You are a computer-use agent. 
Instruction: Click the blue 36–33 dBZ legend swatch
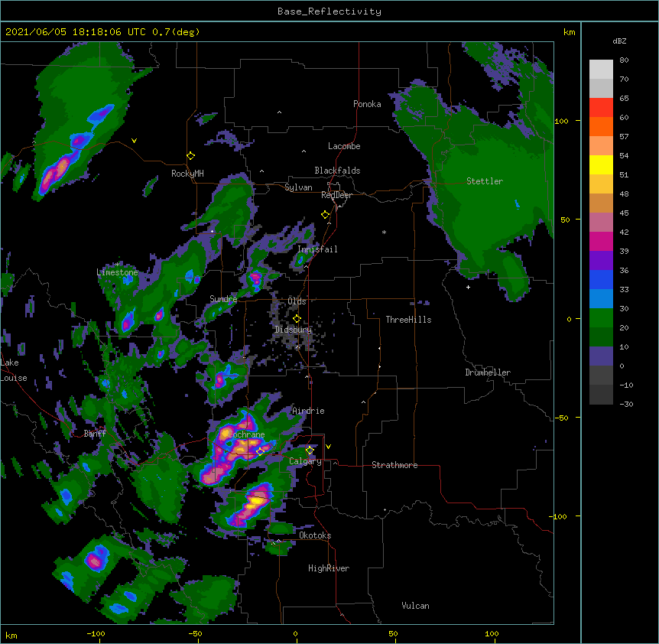click(601, 279)
